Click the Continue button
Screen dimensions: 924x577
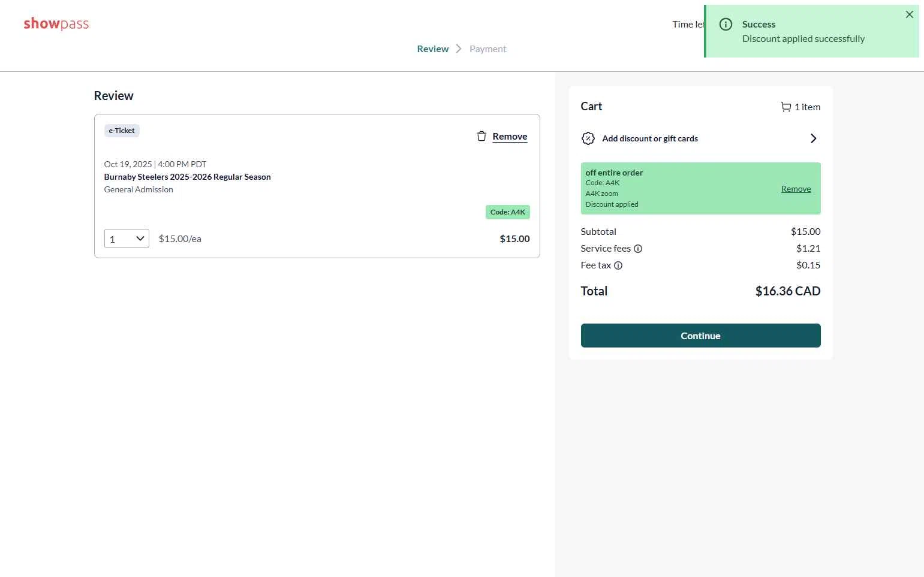pyautogui.click(x=700, y=336)
